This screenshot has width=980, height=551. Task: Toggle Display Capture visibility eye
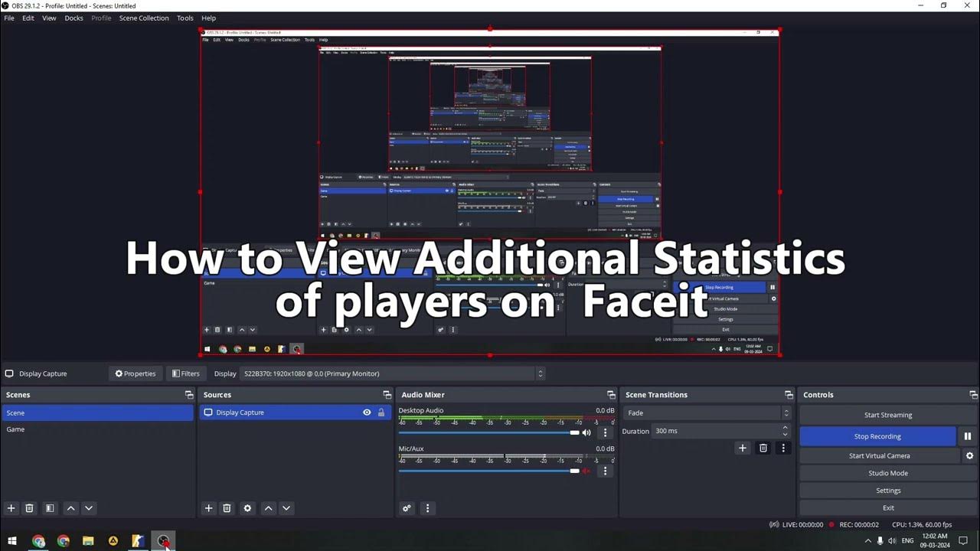point(367,412)
